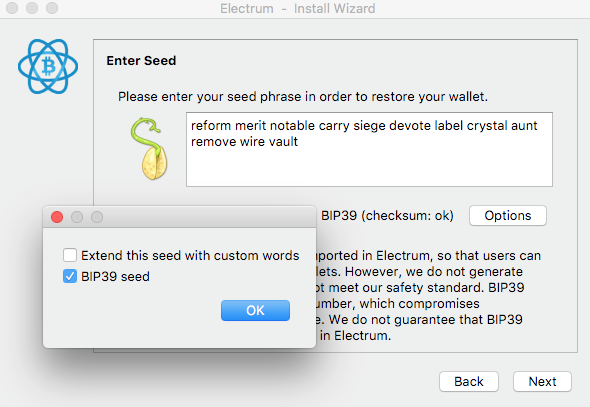Uncheck the BIP39 seed checkbox
The image size is (590, 407).
(x=70, y=276)
